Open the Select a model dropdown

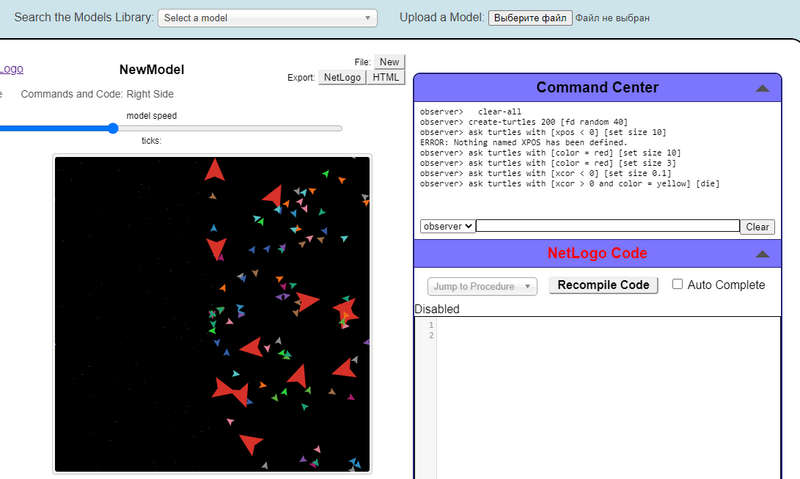pyautogui.click(x=267, y=18)
